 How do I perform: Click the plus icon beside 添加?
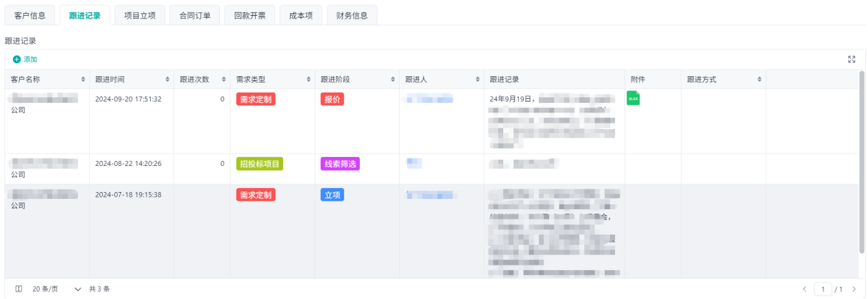pos(16,60)
